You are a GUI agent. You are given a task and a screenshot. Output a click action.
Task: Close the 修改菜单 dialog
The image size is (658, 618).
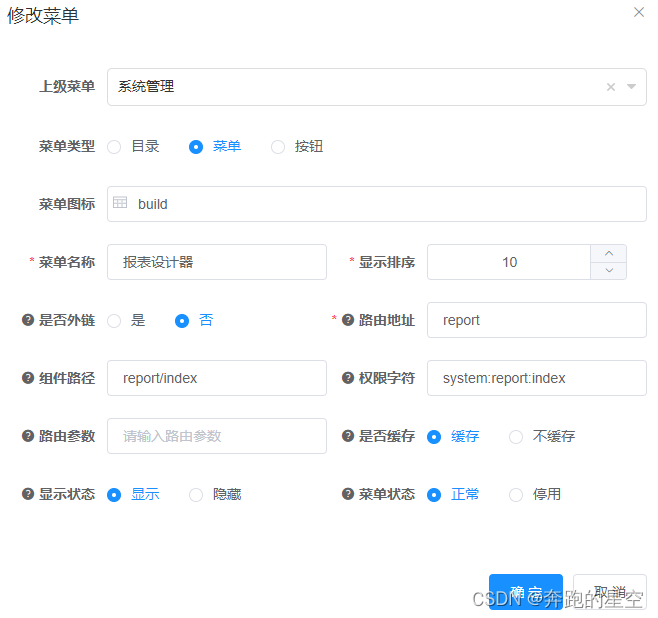pyautogui.click(x=639, y=12)
